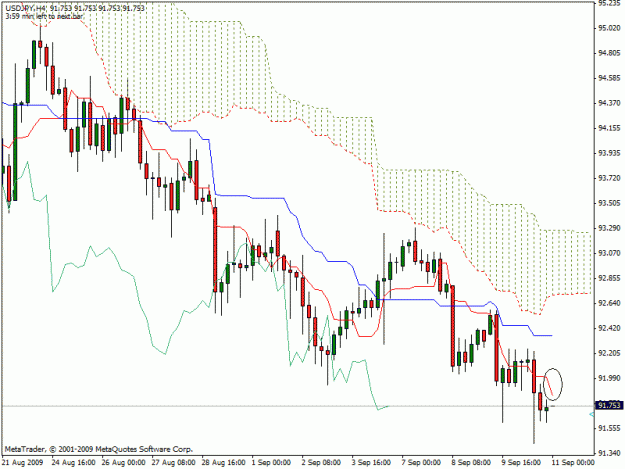Click the 2 Sep 08:00 time label

click(x=321, y=463)
